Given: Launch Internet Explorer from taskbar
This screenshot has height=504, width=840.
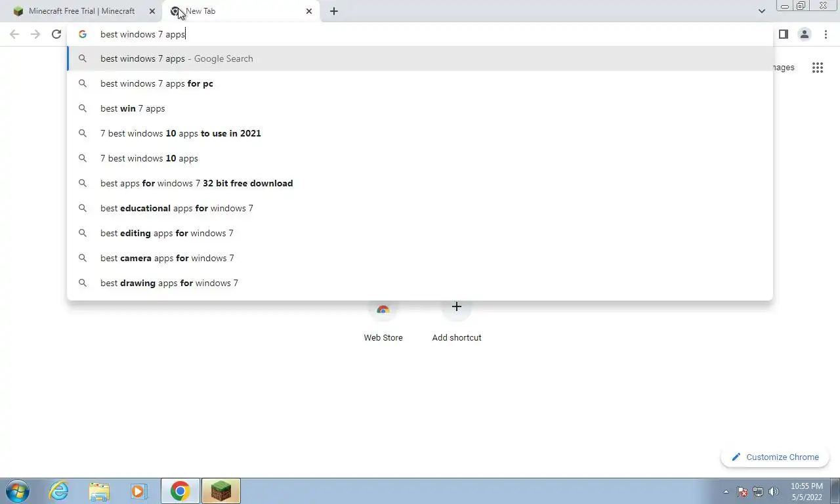Looking at the screenshot, I should pyautogui.click(x=59, y=491).
